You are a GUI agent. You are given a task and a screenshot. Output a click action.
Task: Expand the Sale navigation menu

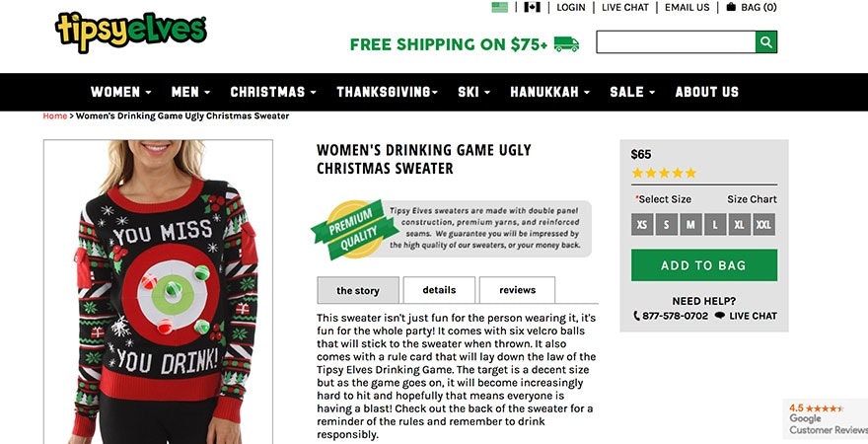click(x=632, y=92)
